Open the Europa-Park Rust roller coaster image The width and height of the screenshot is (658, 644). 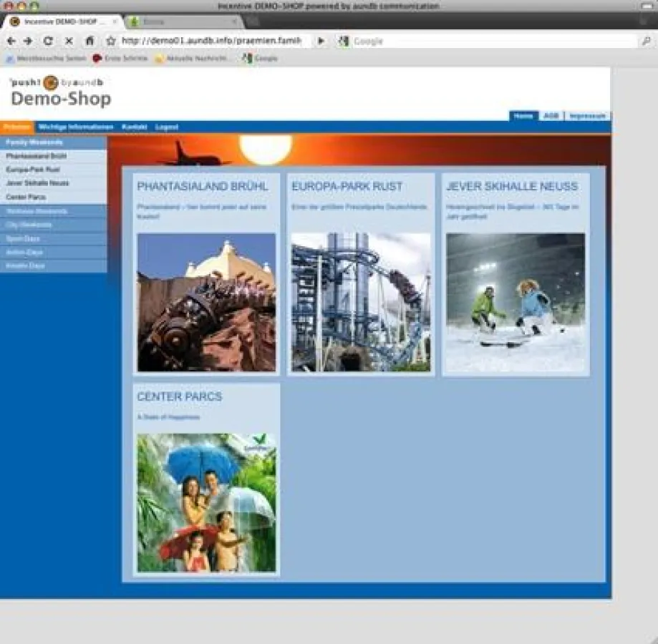pos(361,302)
